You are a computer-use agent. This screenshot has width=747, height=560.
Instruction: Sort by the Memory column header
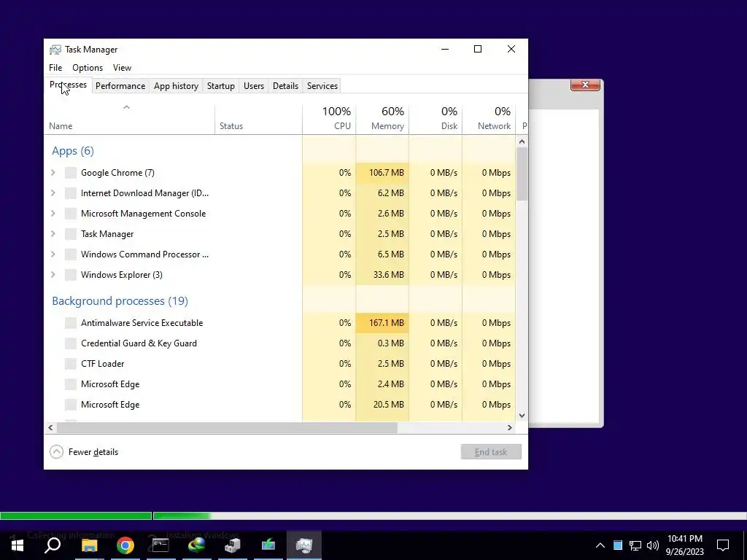[x=382, y=118]
